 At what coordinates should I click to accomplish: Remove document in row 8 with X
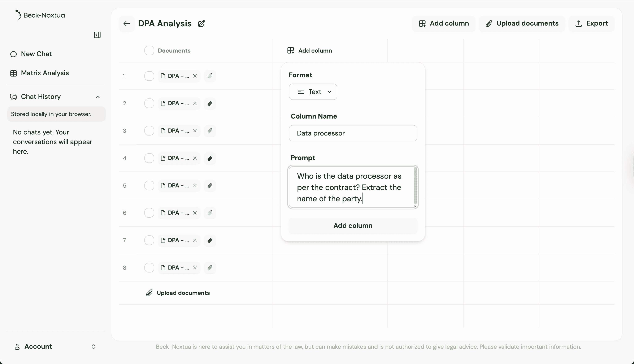[x=195, y=268]
